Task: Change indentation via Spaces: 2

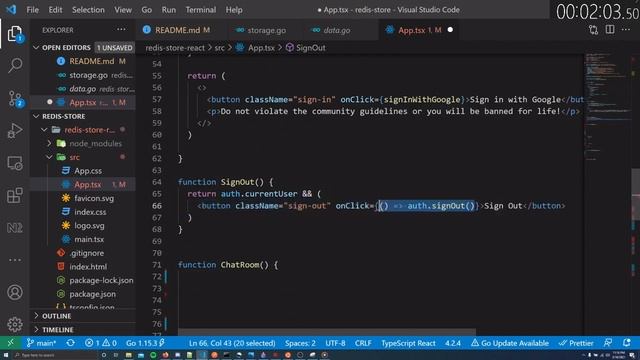Action: click(x=300, y=343)
